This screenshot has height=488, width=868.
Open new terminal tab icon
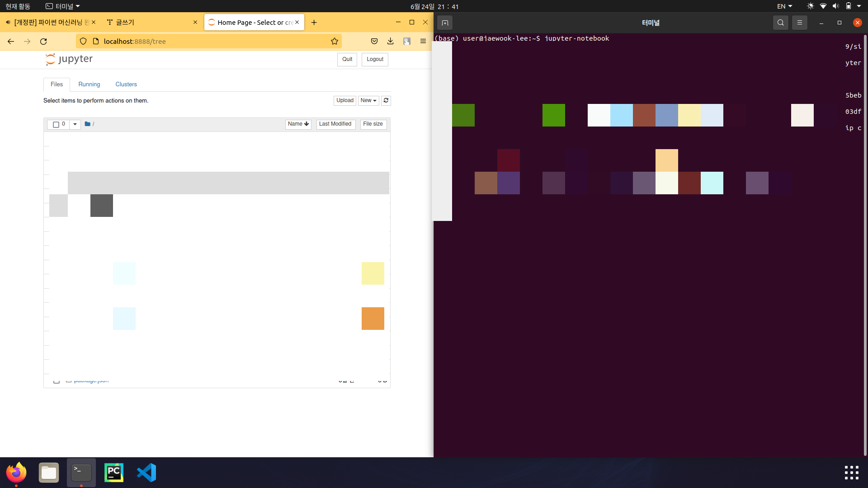pos(445,23)
